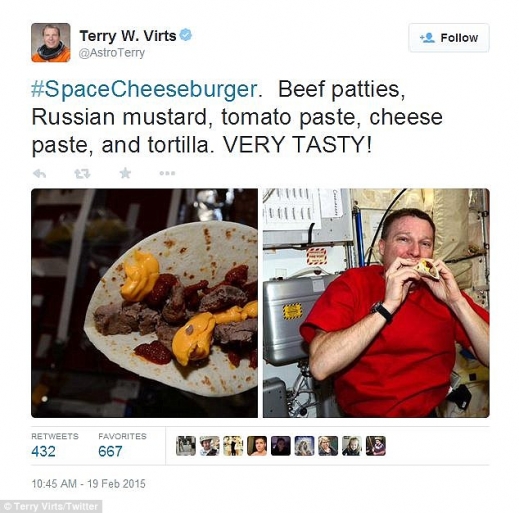Click the verified badge next to name

pos(186,35)
